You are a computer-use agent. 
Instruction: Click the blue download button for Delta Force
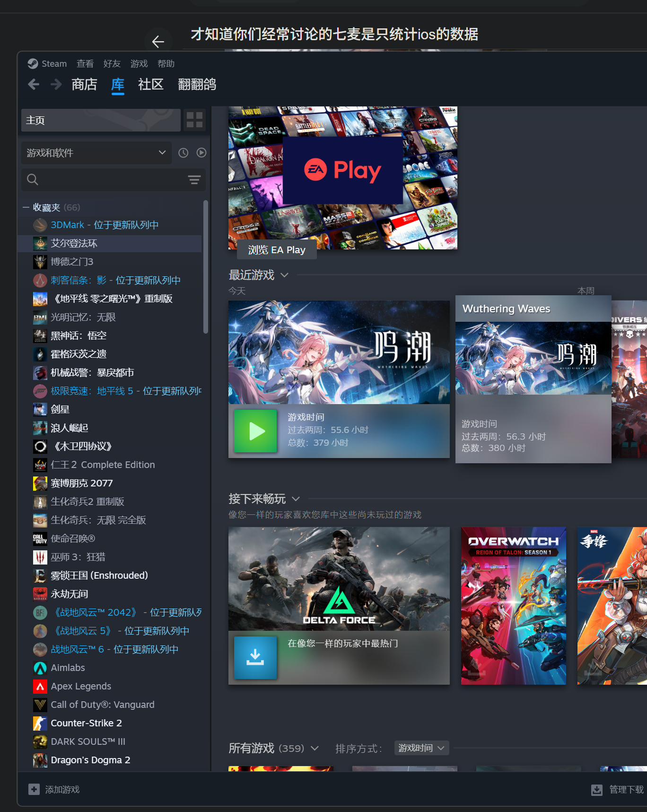(255, 657)
